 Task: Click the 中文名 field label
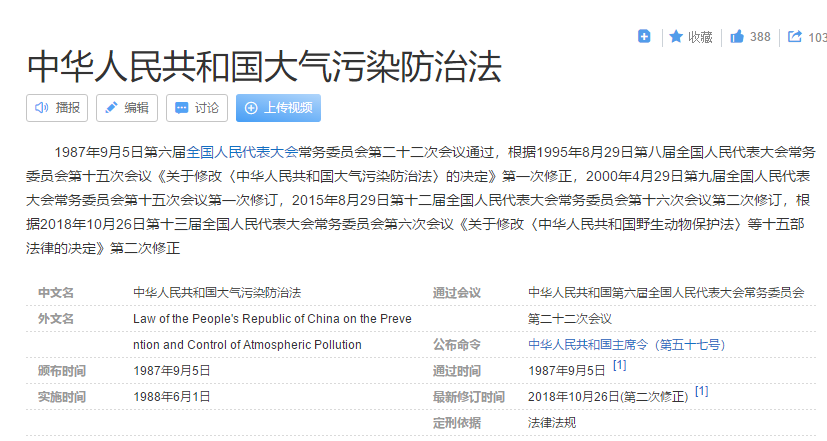tap(56, 292)
